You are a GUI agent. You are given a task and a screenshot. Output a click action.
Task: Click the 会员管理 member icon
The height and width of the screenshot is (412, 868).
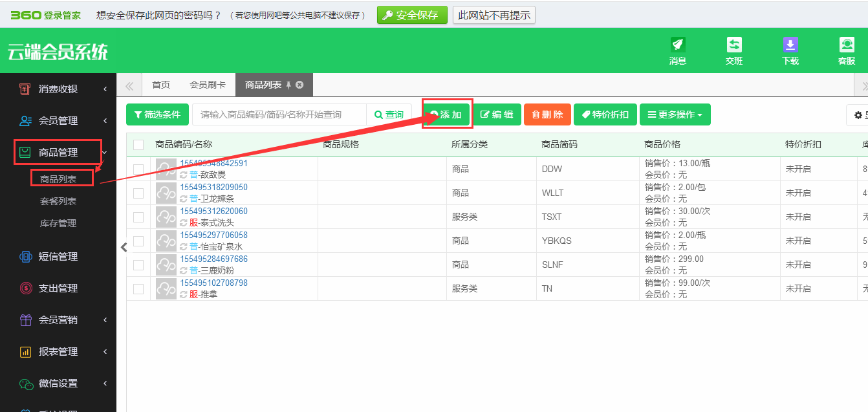tap(25, 120)
